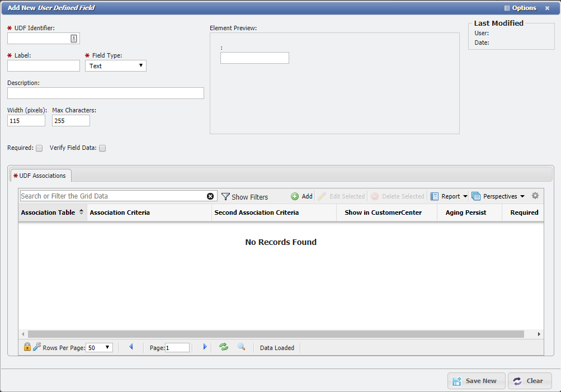This screenshot has width=561, height=392.
Task: Select the magnifying glass search icon
Action: tap(241, 347)
